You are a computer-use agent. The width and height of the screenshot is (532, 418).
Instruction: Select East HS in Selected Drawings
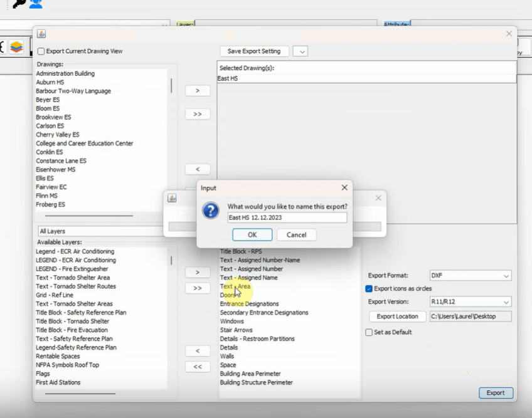[227, 79]
